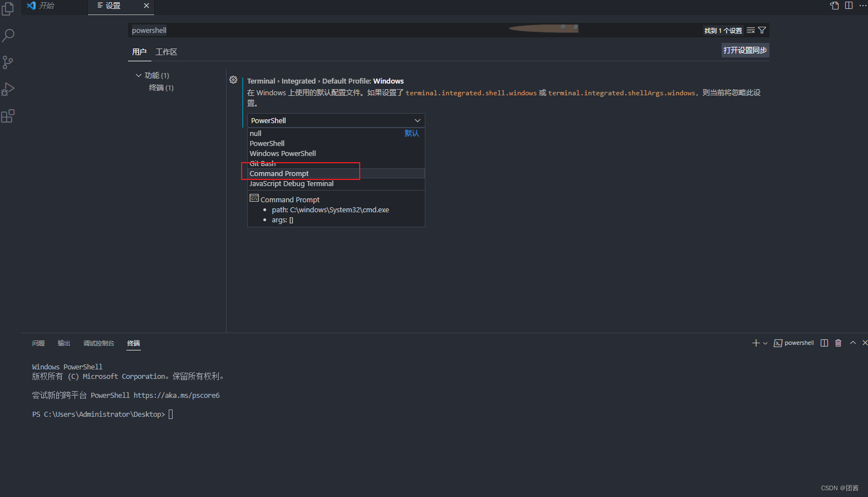Select Command Prompt from the profile list
Viewport: 868px width, 497px height.
click(x=279, y=173)
